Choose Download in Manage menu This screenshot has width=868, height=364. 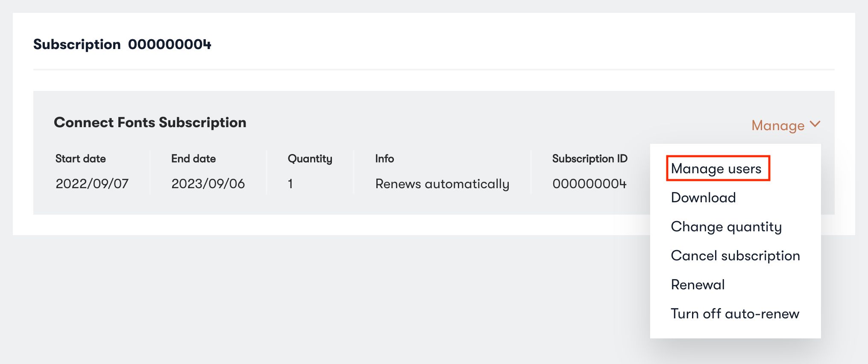click(x=703, y=198)
